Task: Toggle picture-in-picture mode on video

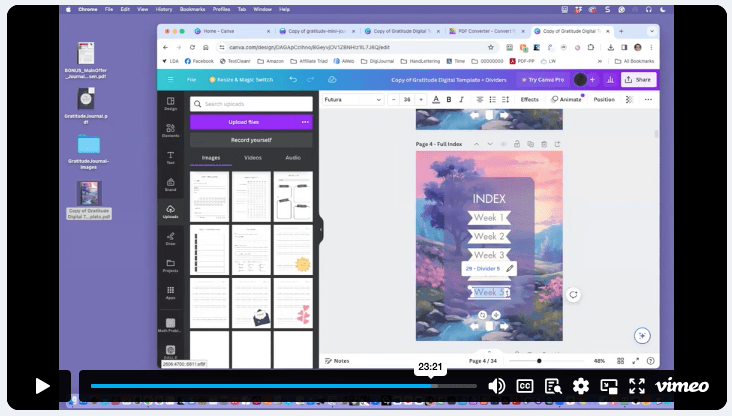Action: [x=609, y=386]
